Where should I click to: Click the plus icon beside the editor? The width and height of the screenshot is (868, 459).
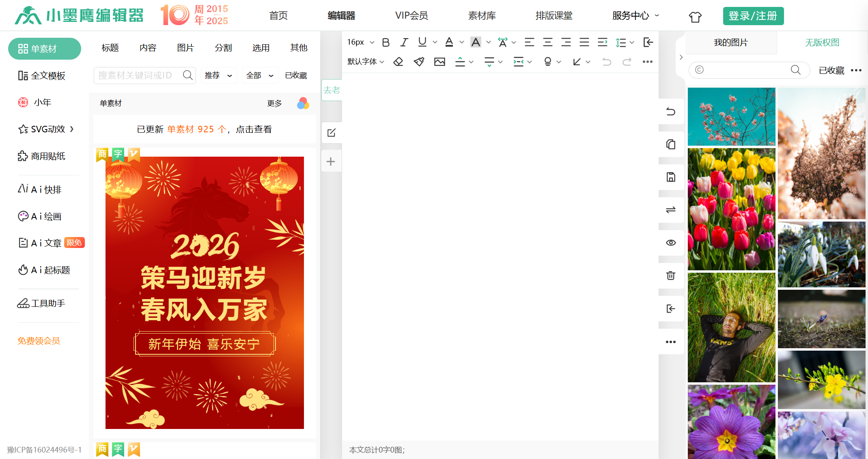click(x=331, y=162)
